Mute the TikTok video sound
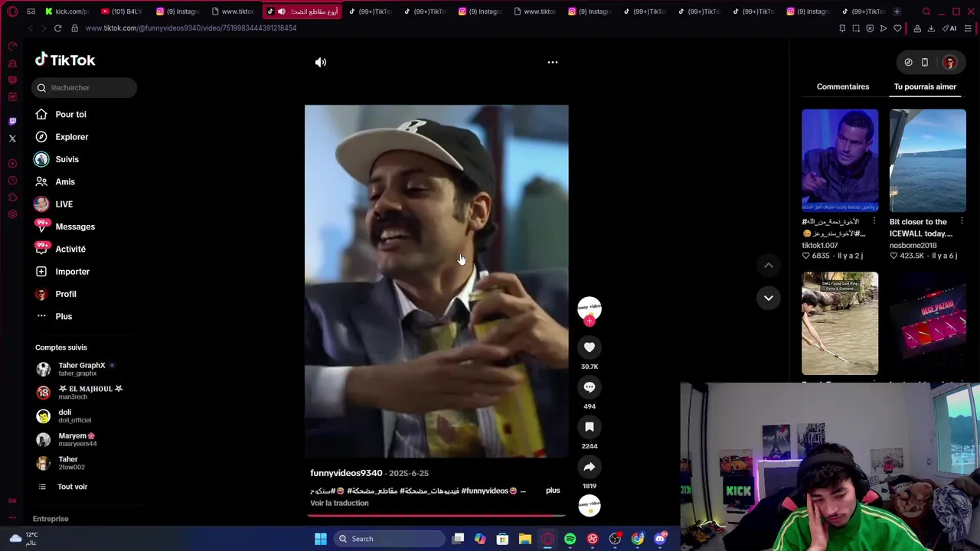 point(321,62)
